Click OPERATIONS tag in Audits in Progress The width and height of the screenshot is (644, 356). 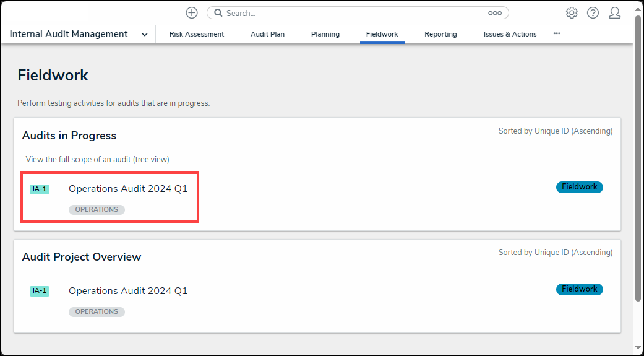click(97, 210)
